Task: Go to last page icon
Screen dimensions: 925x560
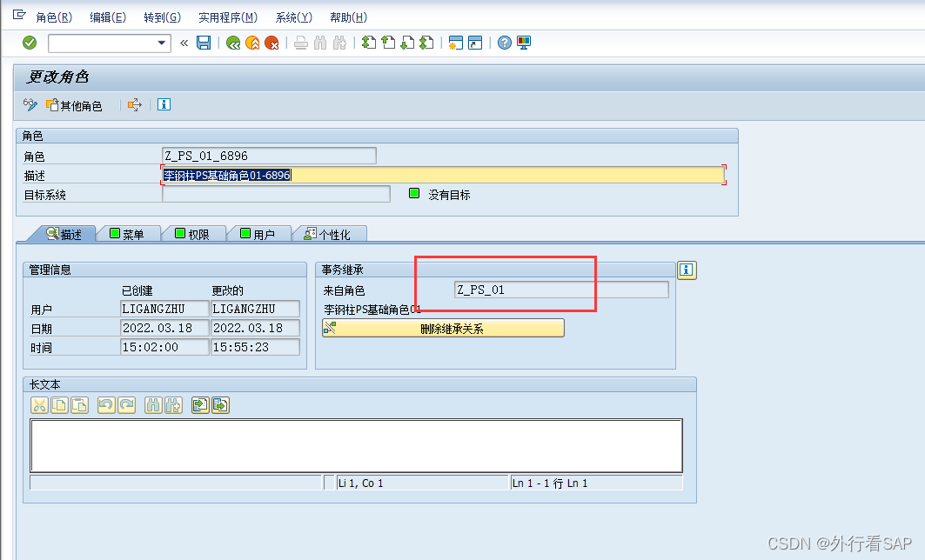Action: pyautogui.click(x=426, y=43)
